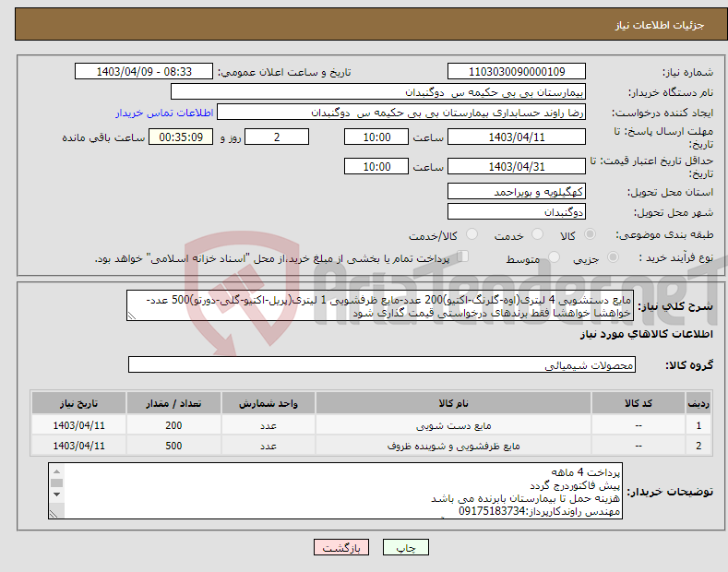Image resolution: width=728 pixels, height=572 pixels.
Task: Click the item name مایع ظرفشویی و شوینده ظروف
Action: point(453,446)
